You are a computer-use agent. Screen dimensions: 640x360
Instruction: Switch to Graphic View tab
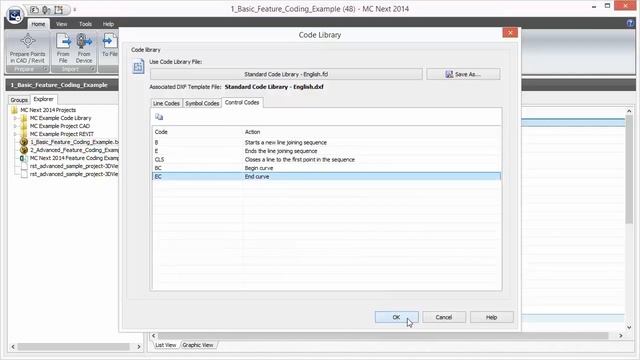point(198,345)
